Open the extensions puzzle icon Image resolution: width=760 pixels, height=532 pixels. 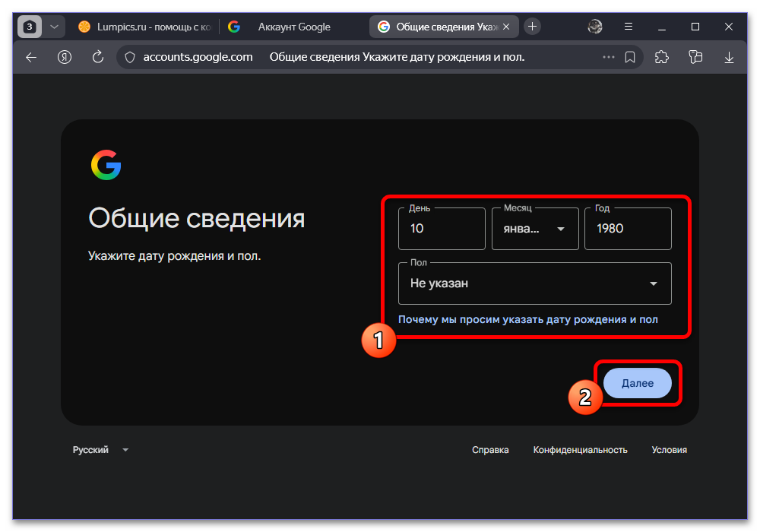(662, 57)
